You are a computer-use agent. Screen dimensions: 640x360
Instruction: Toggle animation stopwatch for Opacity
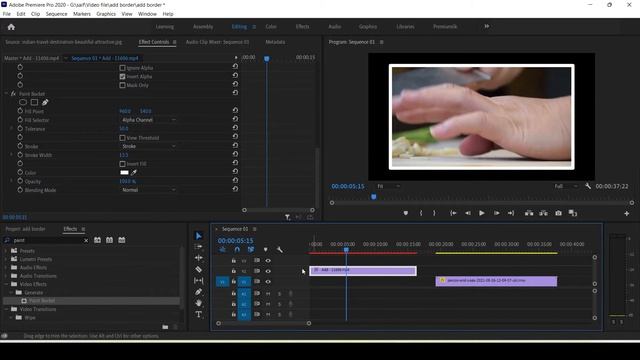pyautogui.click(x=20, y=181)
